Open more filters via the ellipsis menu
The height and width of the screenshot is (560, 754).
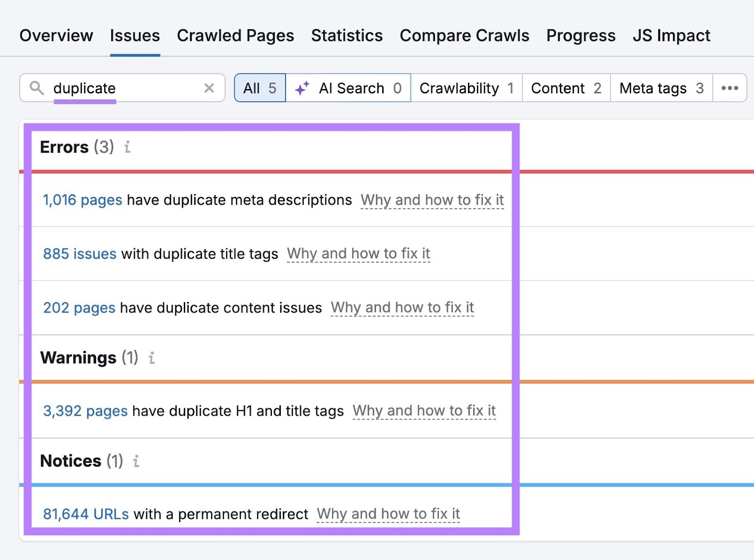[x=729, y=88]
